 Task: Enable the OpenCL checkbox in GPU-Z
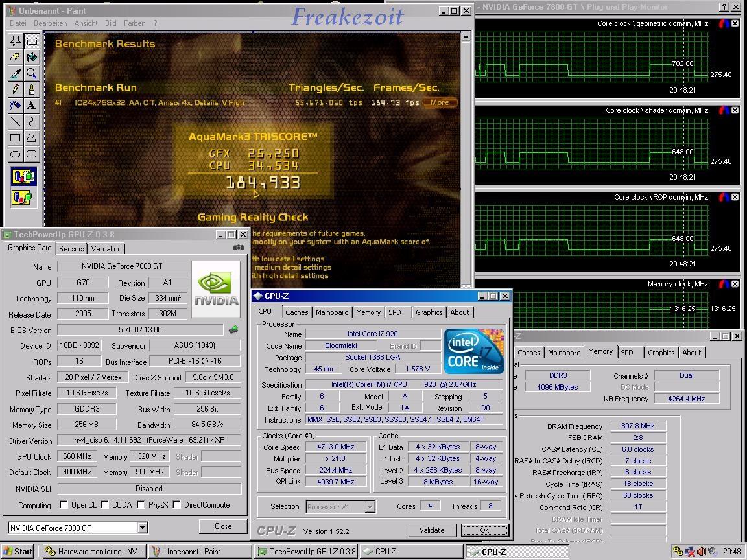click(64, 505)
